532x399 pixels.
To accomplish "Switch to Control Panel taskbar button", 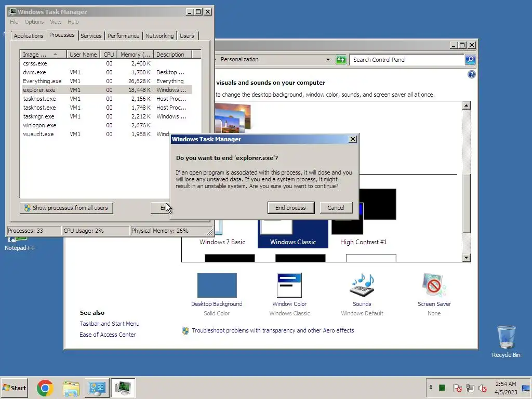I will point(97,388).
